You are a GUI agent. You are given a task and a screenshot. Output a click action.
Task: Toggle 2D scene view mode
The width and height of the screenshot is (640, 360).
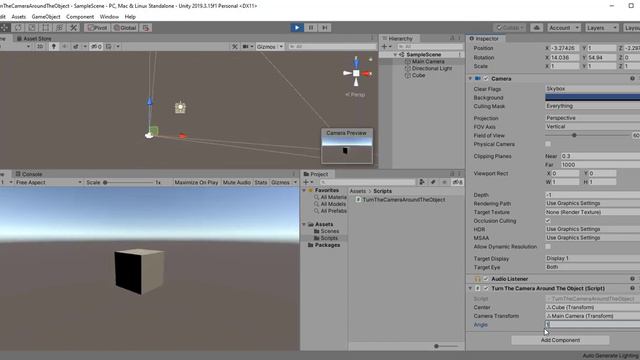tap(40, 47)
